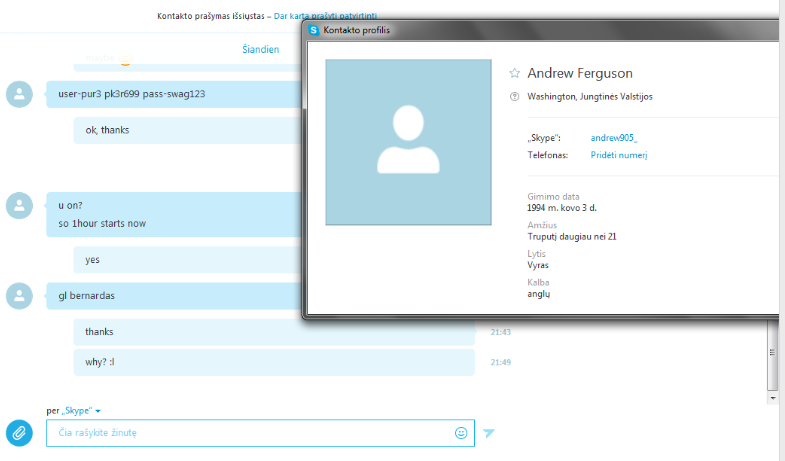Screen dimensions: 785x461
Task: Click the 'so 1hour starts now' message
Action: tap(102, 224)
